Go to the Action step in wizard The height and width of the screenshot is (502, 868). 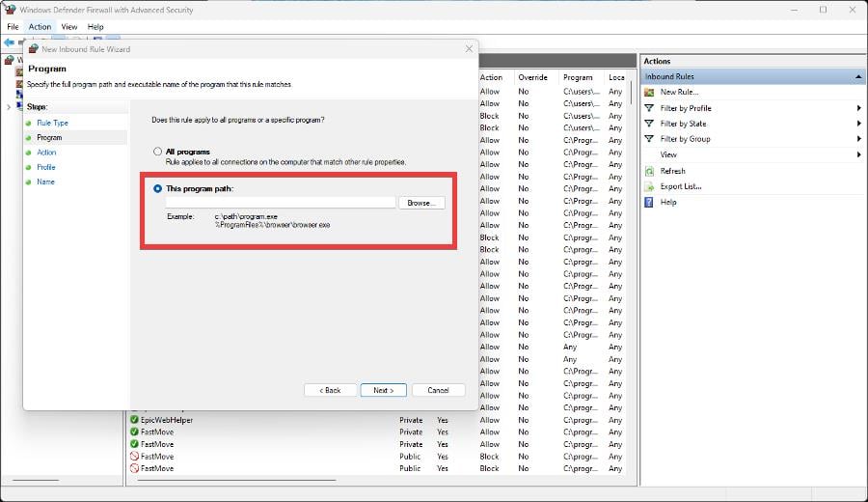[46, 153]
